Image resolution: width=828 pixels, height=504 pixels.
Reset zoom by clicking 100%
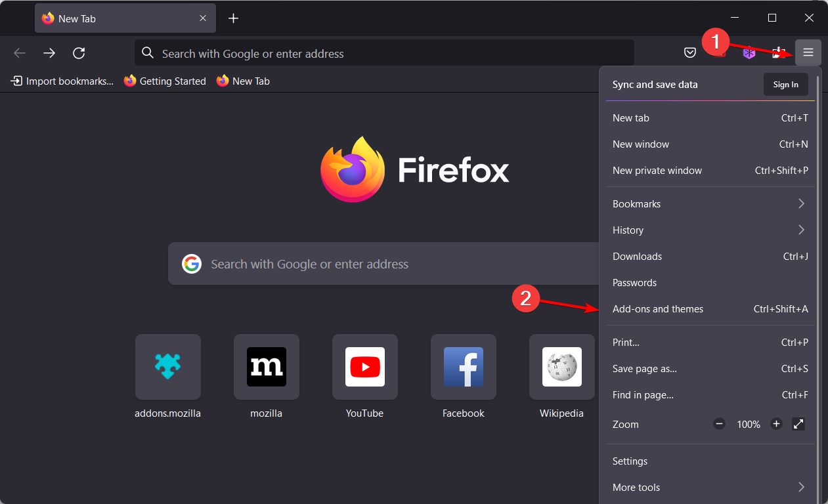click(749, 425)
